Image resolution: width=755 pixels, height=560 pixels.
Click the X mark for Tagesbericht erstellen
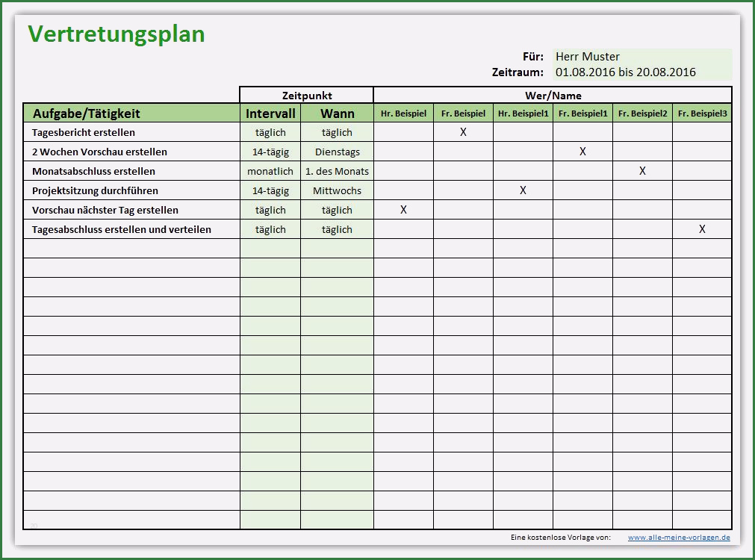coord(463,131)
